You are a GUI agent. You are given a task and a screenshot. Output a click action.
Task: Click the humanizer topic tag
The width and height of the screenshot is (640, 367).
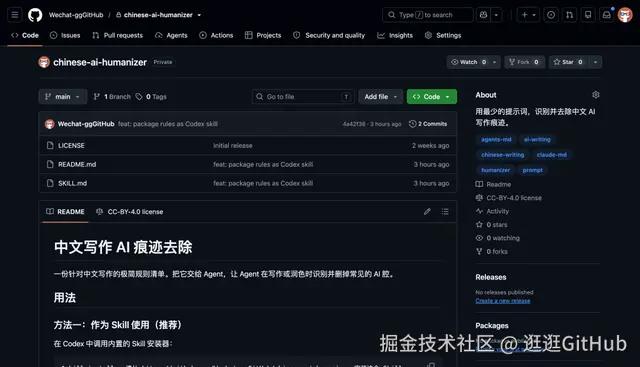[x=496, y=170]
